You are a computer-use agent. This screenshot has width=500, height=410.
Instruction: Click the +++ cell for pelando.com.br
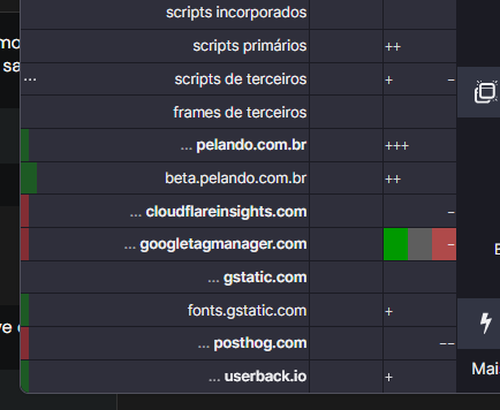pos(420,145)
